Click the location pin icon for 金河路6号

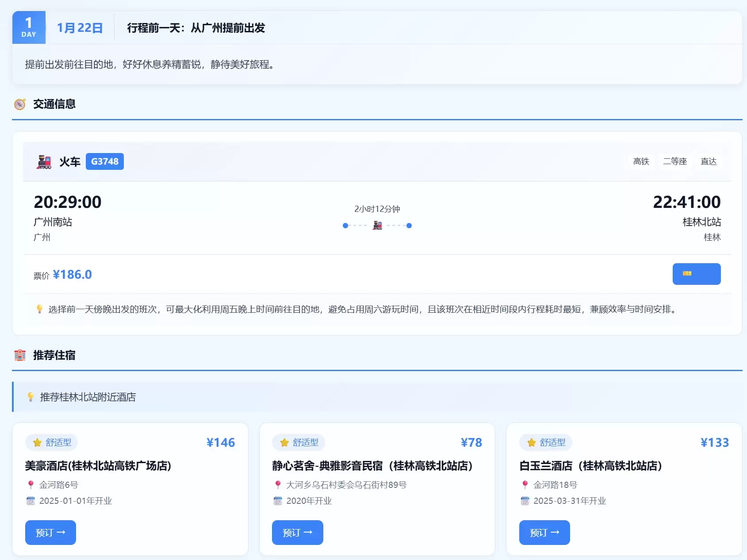(31, 485)
